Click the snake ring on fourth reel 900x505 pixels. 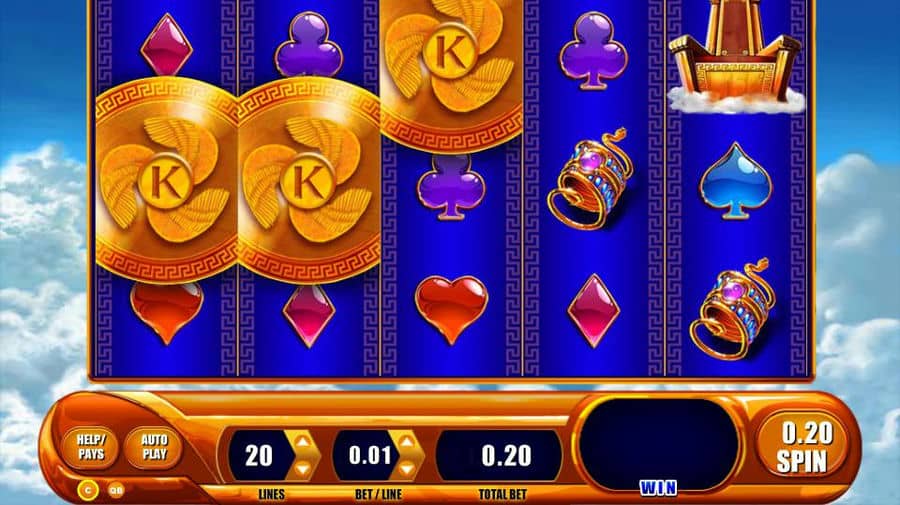(589, 179)
